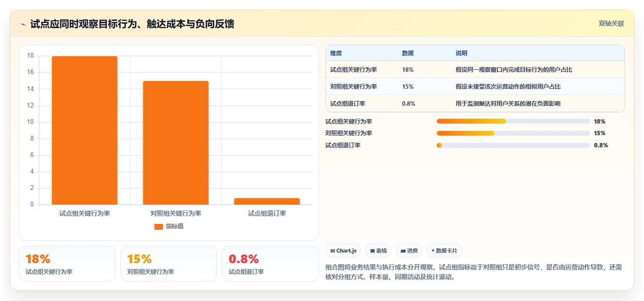Image resolution: width=644 pixels, height=301 pixels.
Task: Click the 0.8% value in the table
Action: click(409, 104)
